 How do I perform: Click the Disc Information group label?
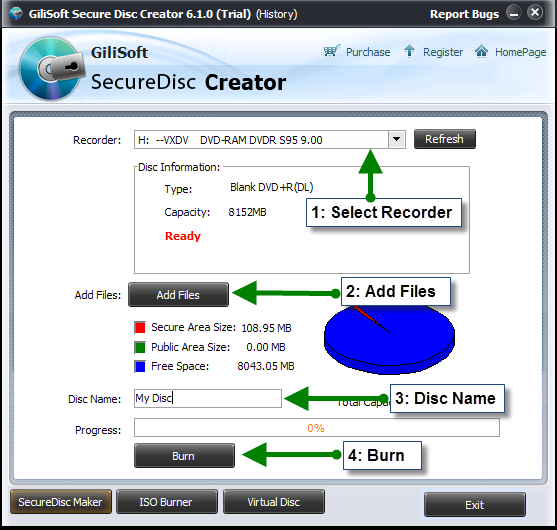(179, 167)
